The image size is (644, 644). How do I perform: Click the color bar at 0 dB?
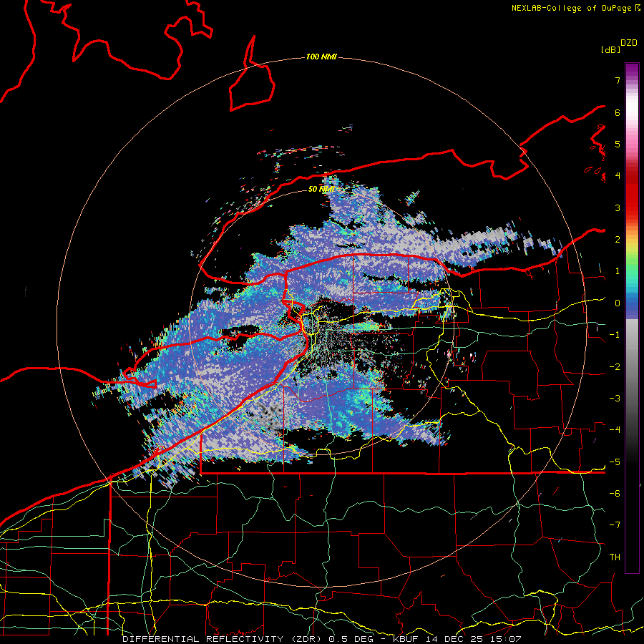point(632,303)
